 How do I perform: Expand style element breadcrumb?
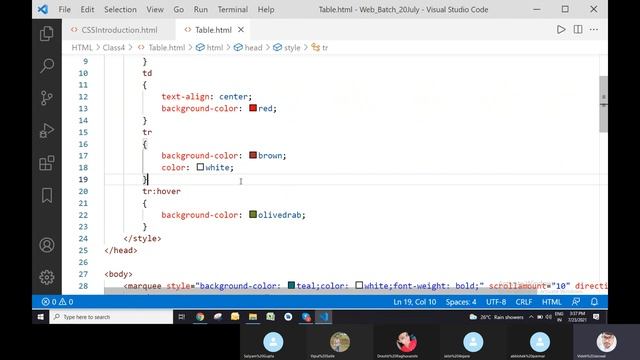pyautogui.click(x=291, y=47)
